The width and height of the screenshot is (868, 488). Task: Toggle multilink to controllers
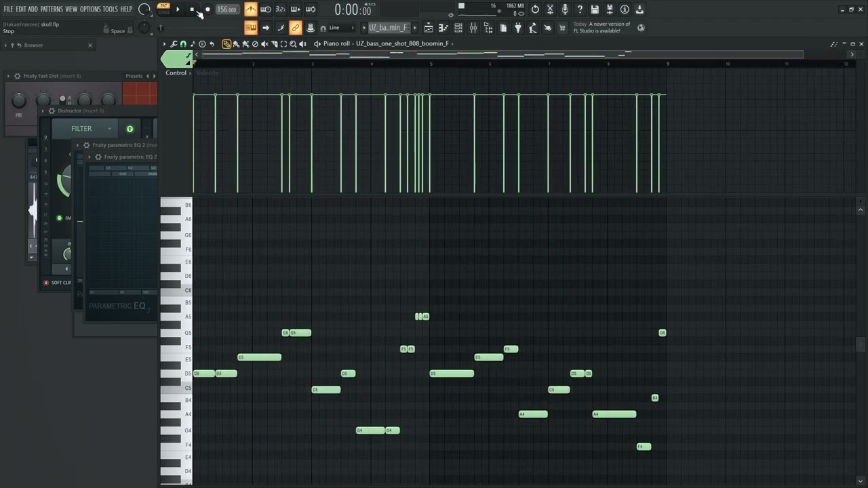(295, 28)
